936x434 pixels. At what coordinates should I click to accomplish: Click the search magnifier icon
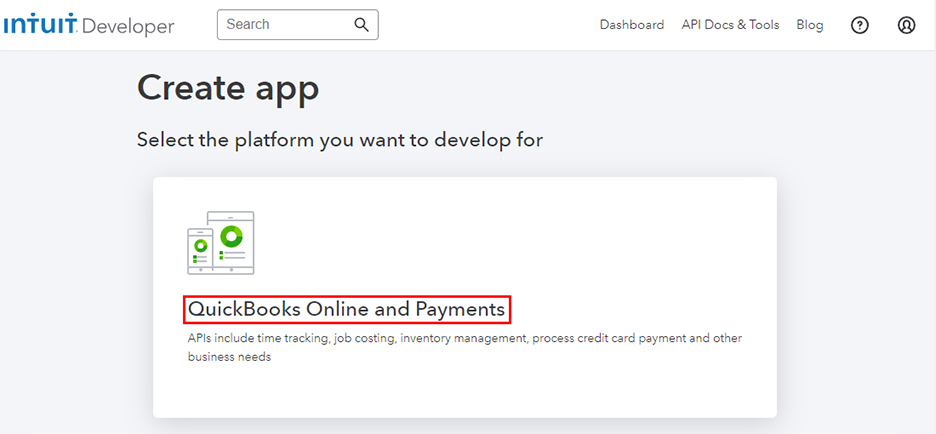(361, 24)
